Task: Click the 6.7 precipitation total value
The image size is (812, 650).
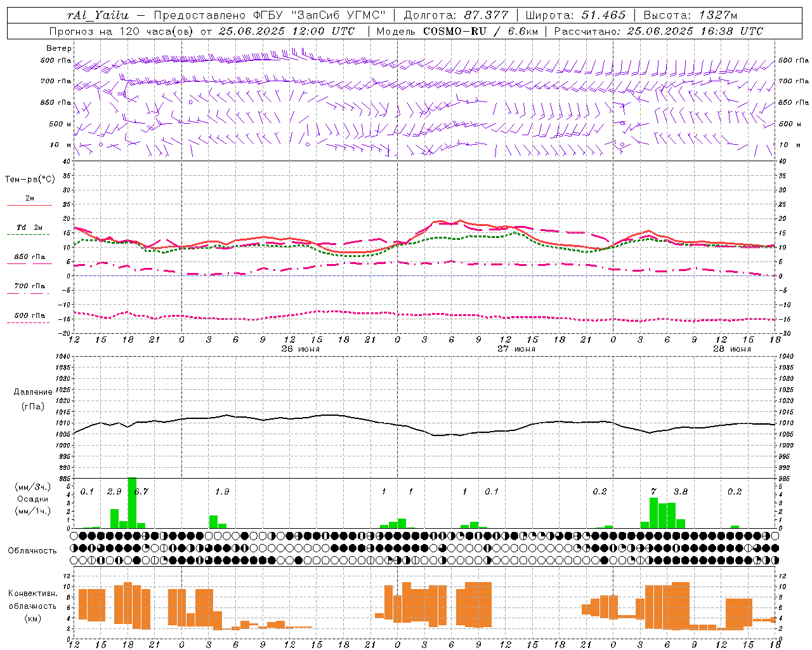Action: pyautogui.click(x=141, y=491)
